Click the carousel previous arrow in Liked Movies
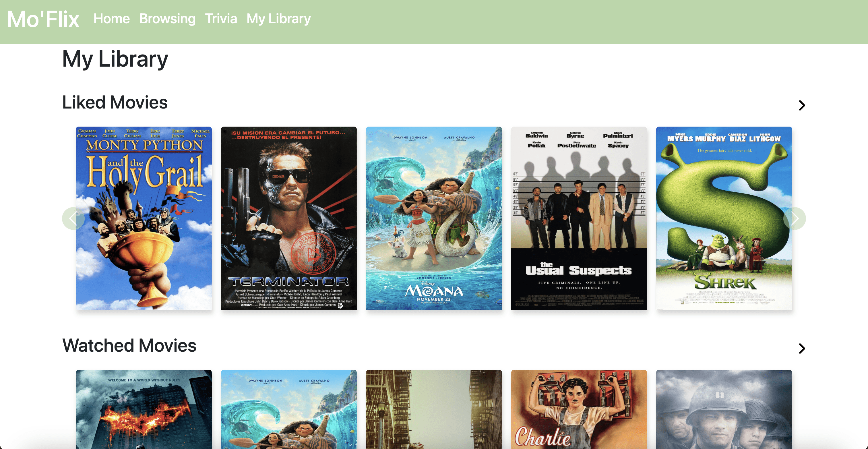Image resolution: width=868 pixels, height=449 pixels. click(x=73, y=218)
